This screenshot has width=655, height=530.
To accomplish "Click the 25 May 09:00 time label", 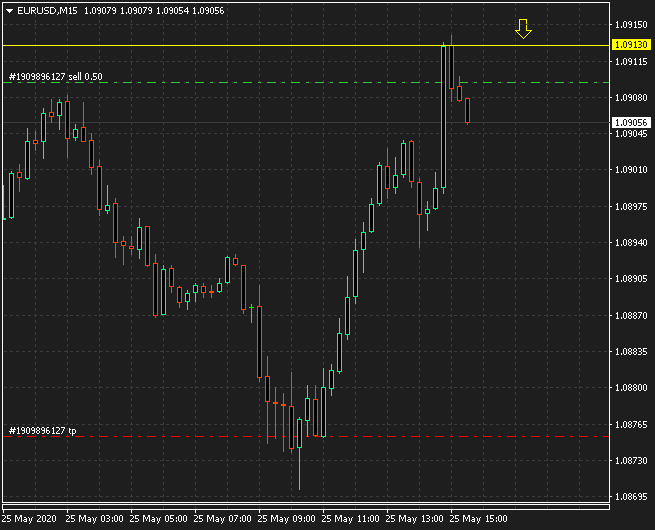I will coord(287,519).
